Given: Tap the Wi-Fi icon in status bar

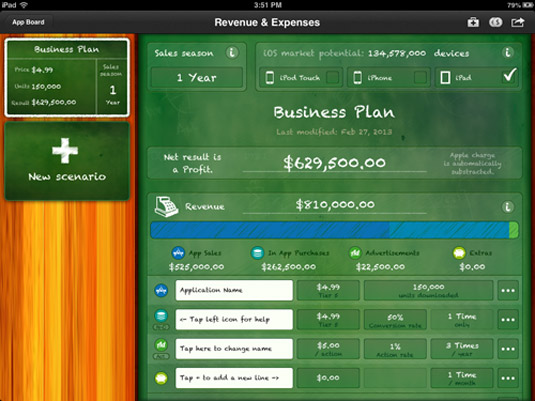Looking at the screenshot, I should [24, 5].
